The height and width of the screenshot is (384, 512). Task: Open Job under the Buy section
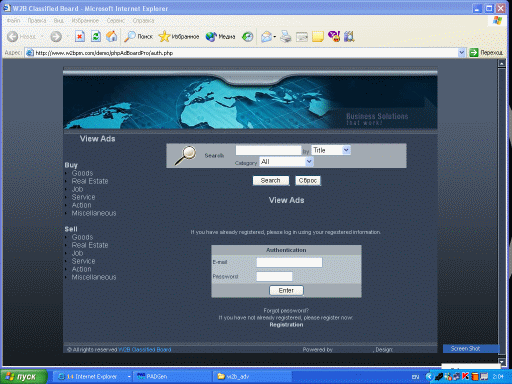(x=77, y=189)
